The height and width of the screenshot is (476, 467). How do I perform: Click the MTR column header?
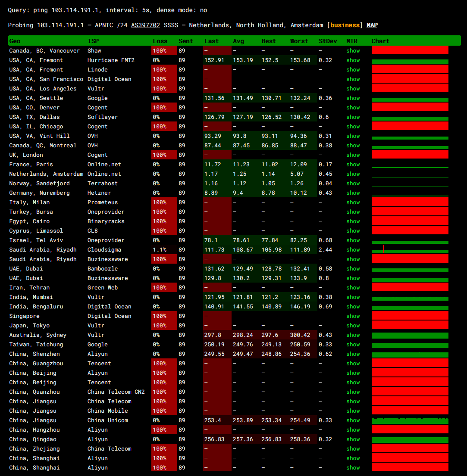tap(352, 41)
